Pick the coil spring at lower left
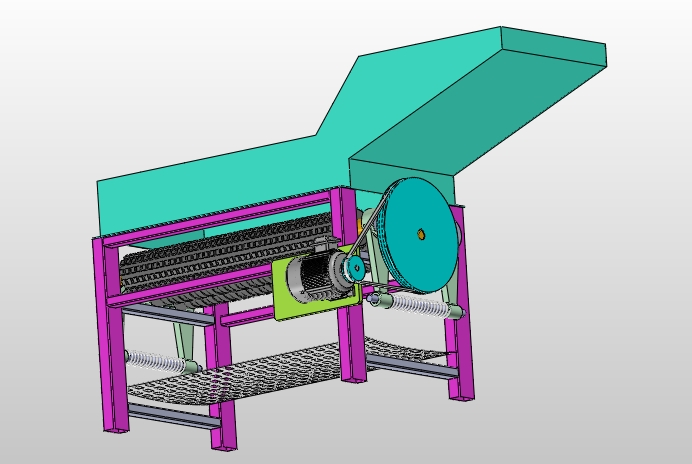The width and height of the screenshot is (692, 464). 150,358
